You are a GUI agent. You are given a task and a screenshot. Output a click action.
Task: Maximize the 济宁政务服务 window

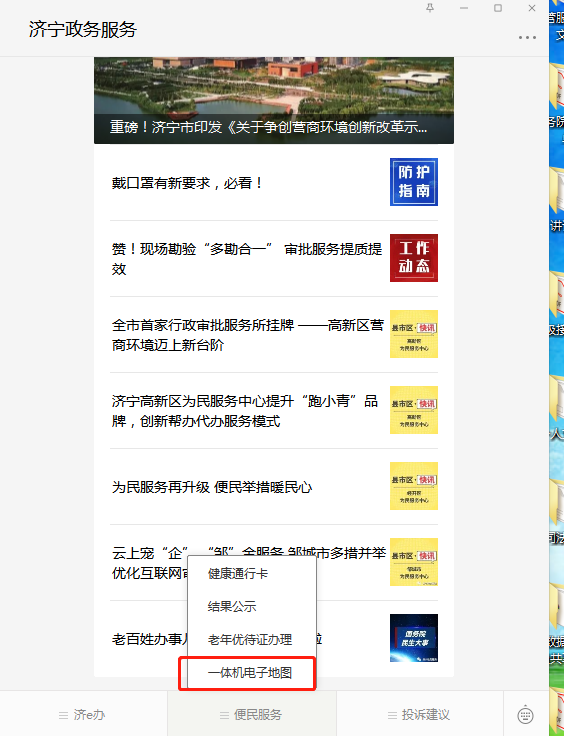click(498, 8)
